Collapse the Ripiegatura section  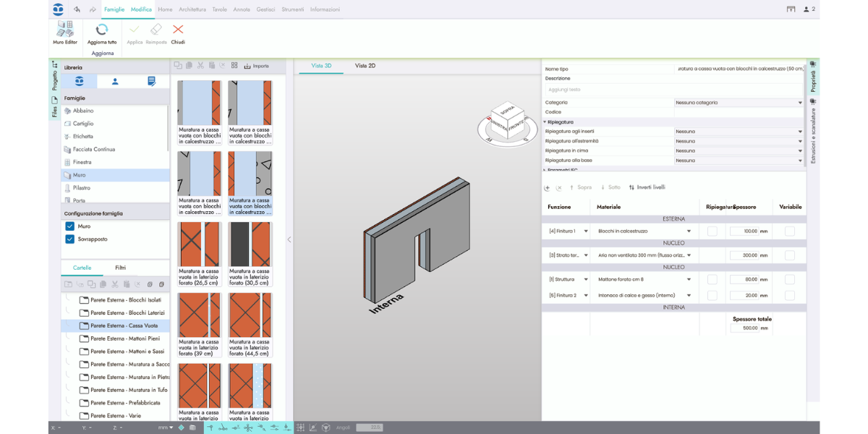(545, 122)
